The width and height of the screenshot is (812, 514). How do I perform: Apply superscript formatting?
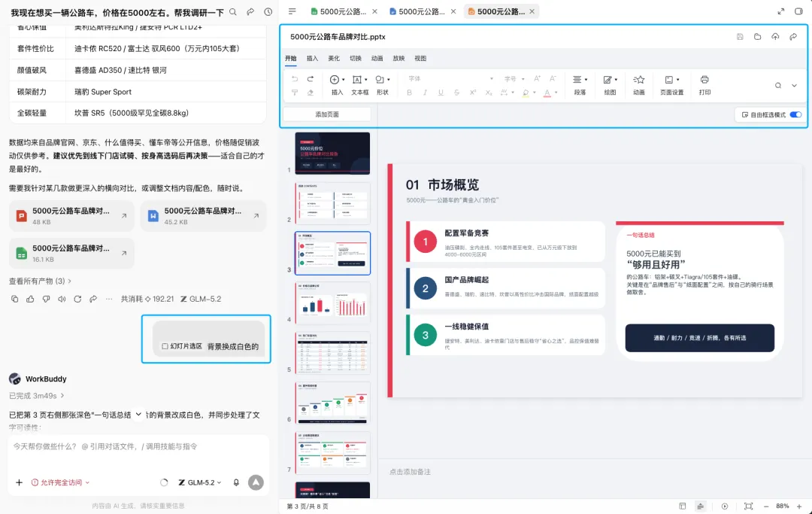(472, 93)
